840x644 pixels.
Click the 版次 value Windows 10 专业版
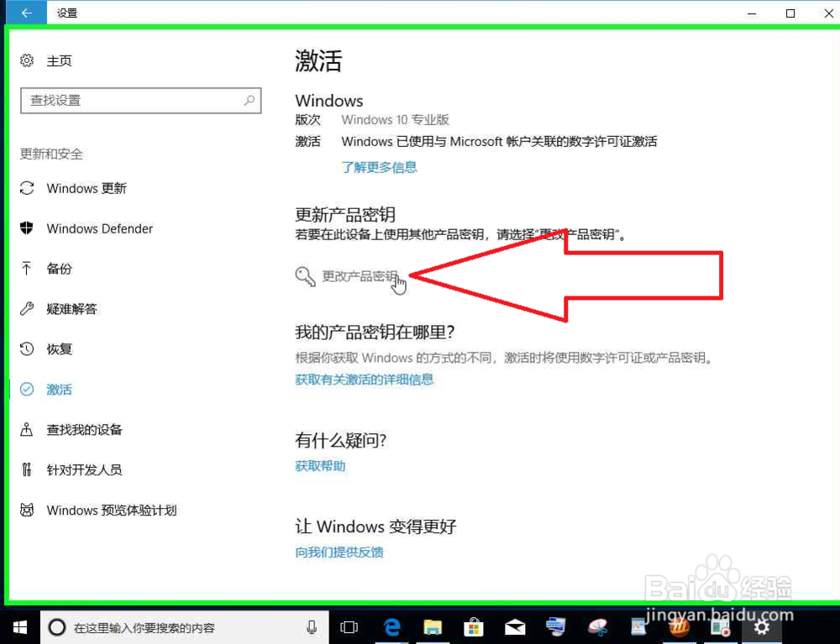tap(396, 120)
